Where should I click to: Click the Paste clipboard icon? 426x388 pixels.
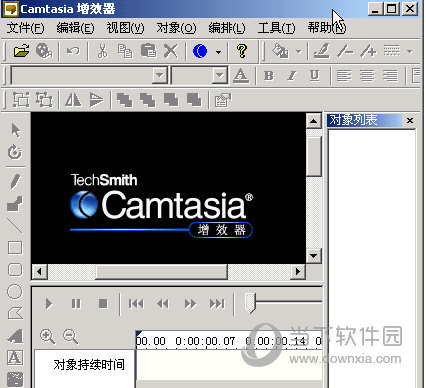pyautogui.click(x=148, y=51)
